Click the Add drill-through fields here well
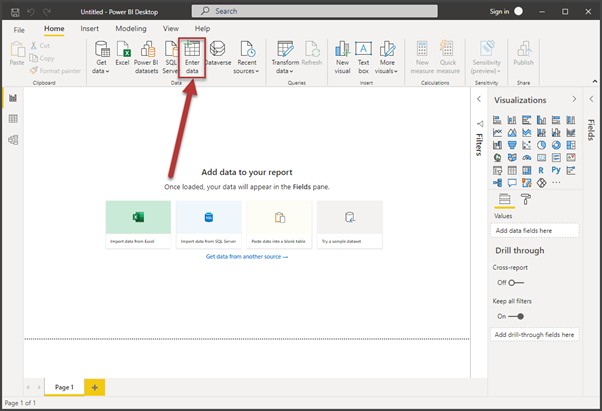 [535, 335]
